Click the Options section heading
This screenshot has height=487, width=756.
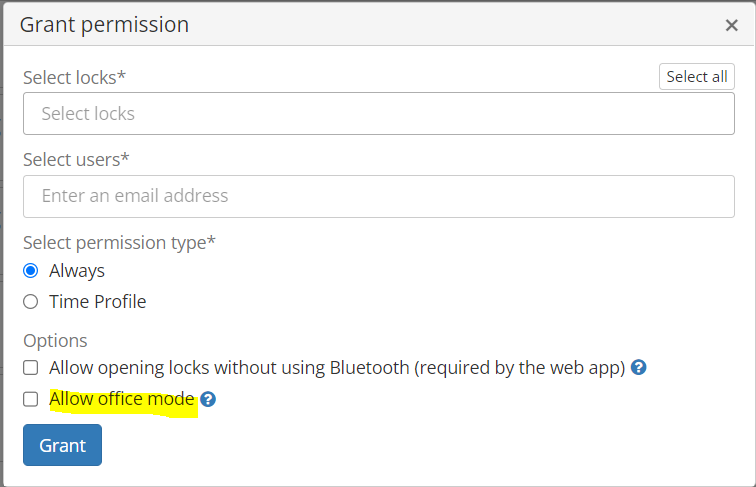[x=55, y=341]
